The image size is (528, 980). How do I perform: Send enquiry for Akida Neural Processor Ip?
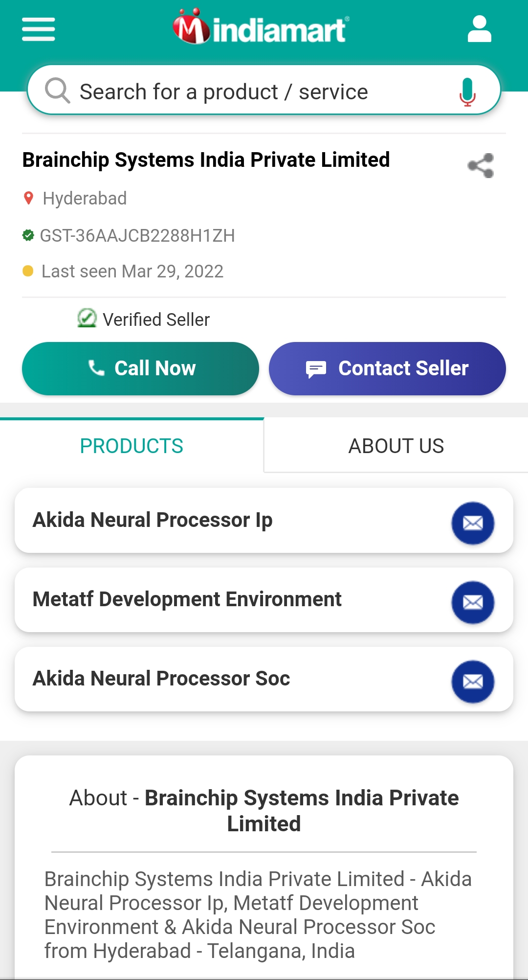(473, 523)
